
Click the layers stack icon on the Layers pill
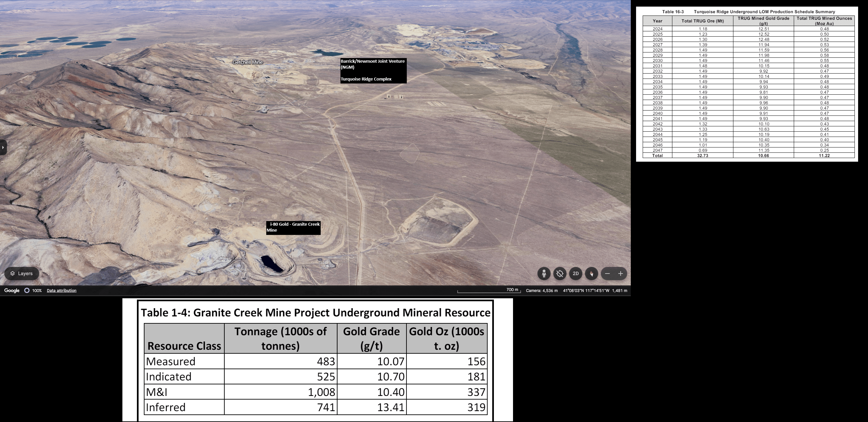tap(13, 273)
